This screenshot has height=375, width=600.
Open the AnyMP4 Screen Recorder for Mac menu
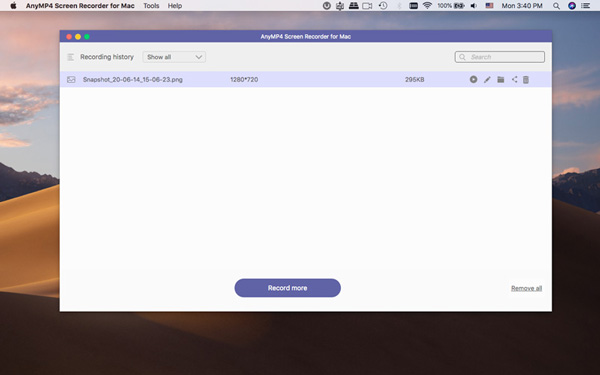80,6
